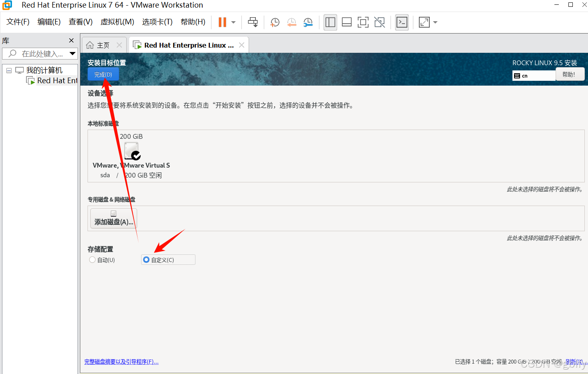Open the 虚拟机(M) menu

[x=118, y=22]
